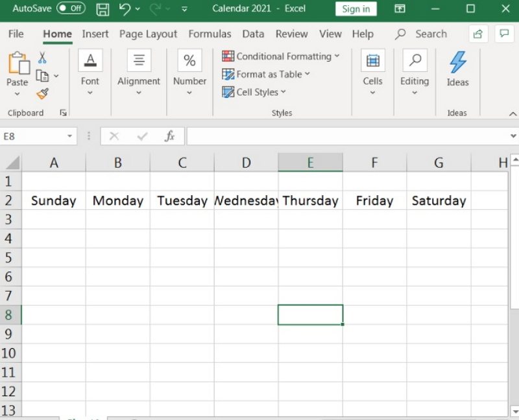Click the Undo icon

(126, 9)
